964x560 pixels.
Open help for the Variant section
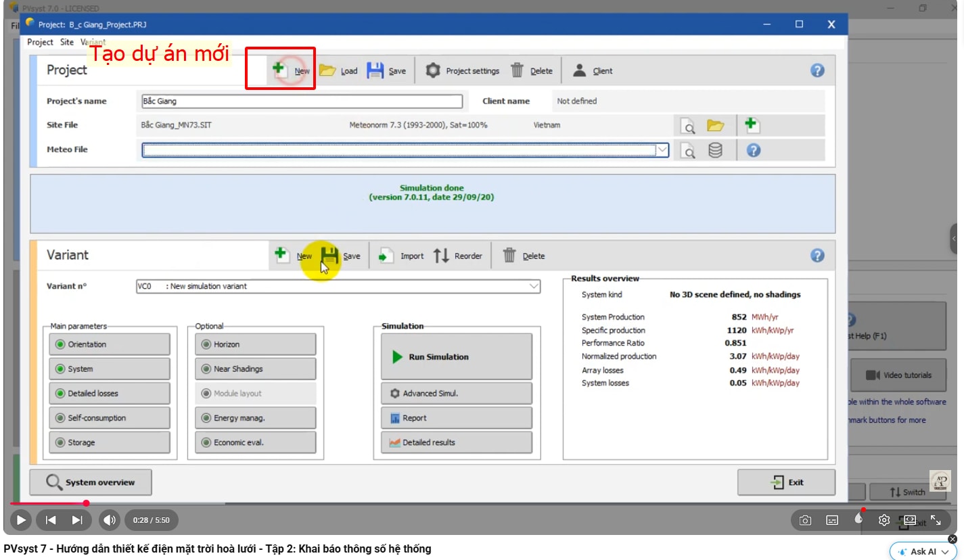point(817,256)
